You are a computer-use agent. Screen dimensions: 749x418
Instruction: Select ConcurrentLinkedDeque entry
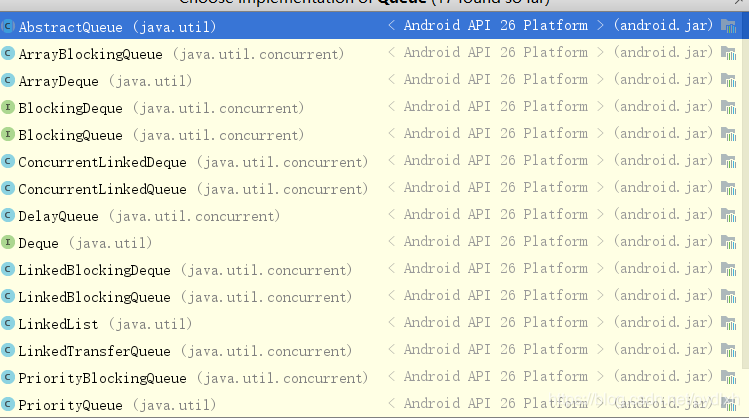[371, 161]
